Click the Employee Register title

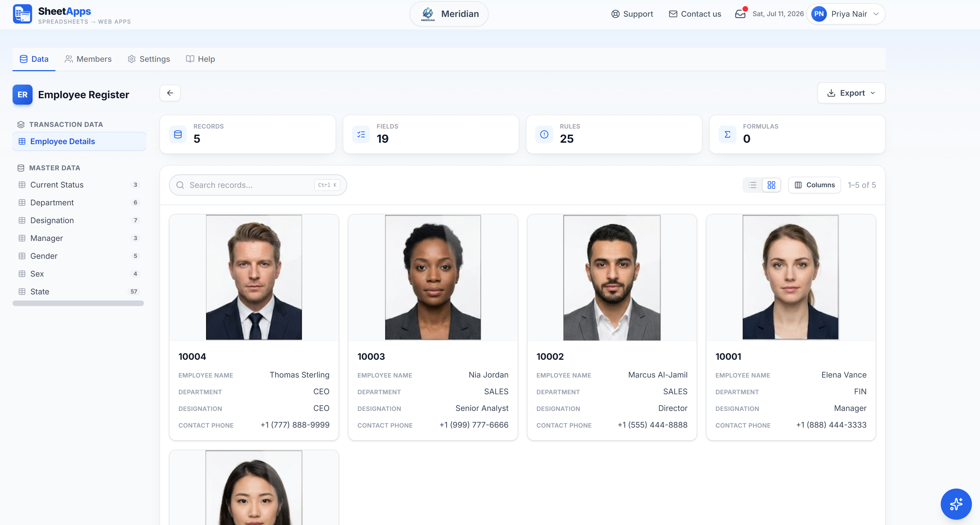click(83, 95)
